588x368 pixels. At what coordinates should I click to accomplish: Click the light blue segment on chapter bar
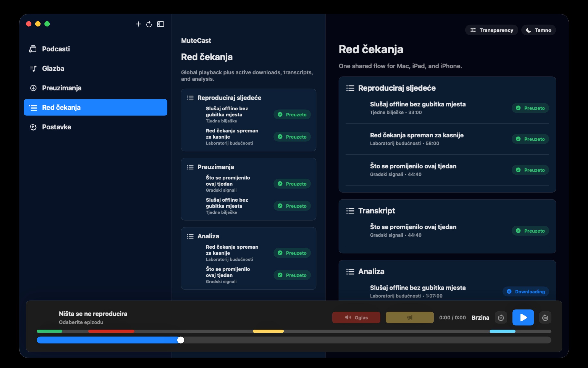click(x=502, y=331)
